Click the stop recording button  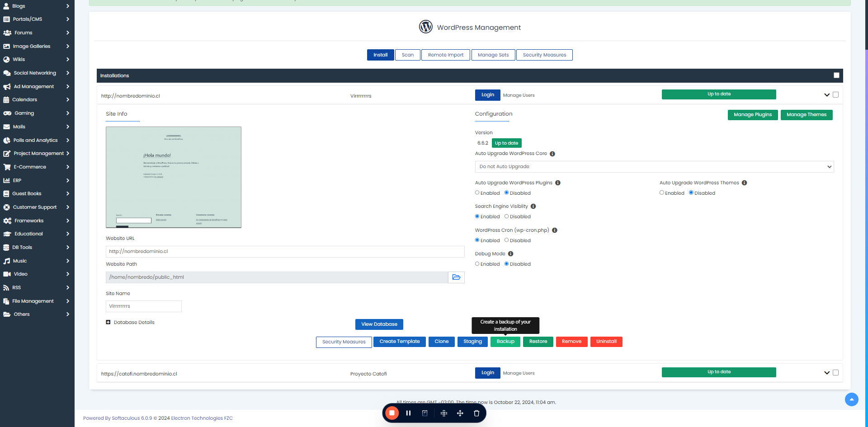[x=392, y=413]
